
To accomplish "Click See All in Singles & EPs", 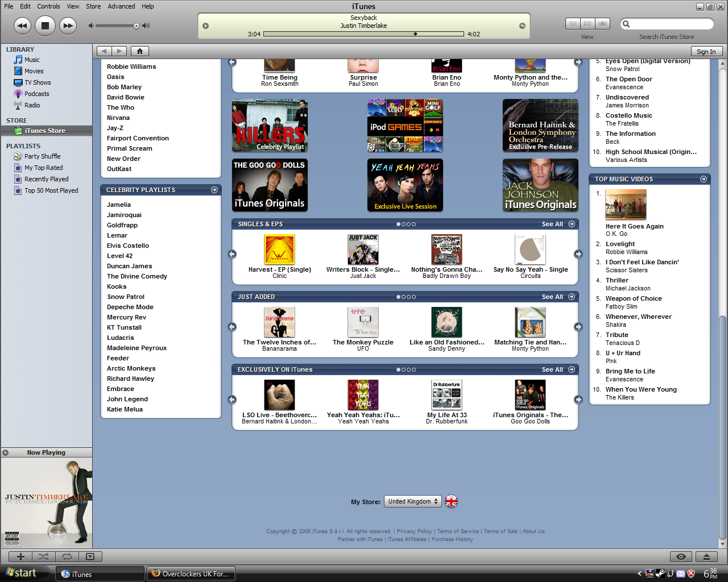I will pos(552,224).
